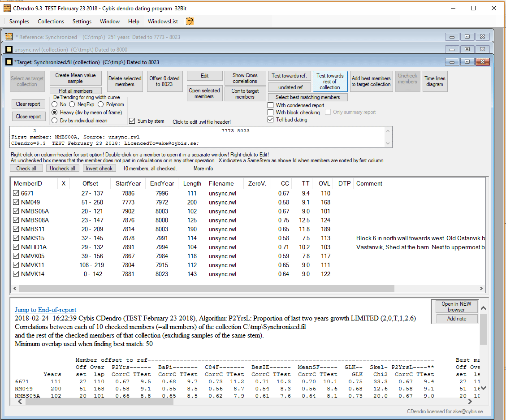Uncheck member 6671 checkbox
Image resolution: width=506 pixels, height=420 pixels.
[16, 193]
